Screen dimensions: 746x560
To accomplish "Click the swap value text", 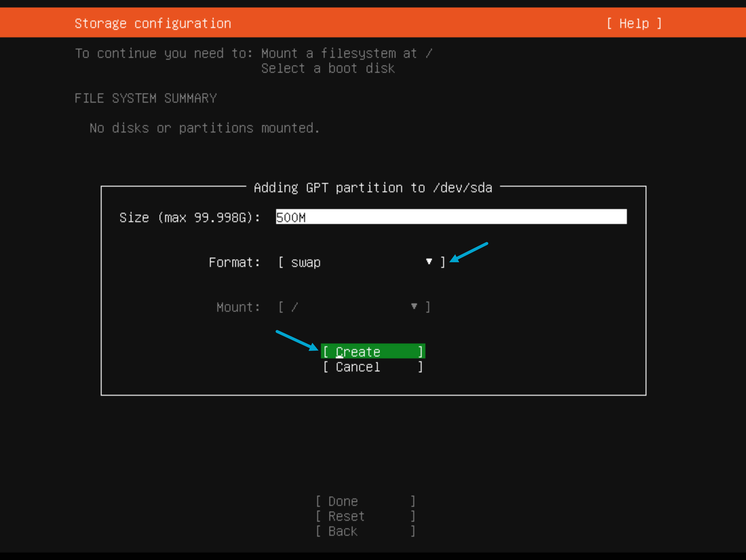I will 305,263.
